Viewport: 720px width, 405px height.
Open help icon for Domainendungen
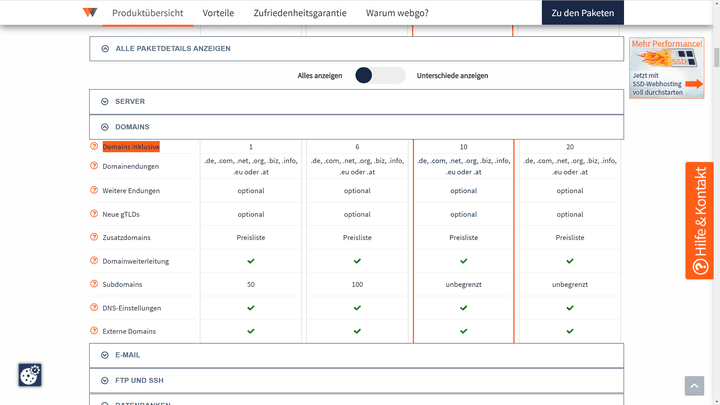[x=94, y=166]
